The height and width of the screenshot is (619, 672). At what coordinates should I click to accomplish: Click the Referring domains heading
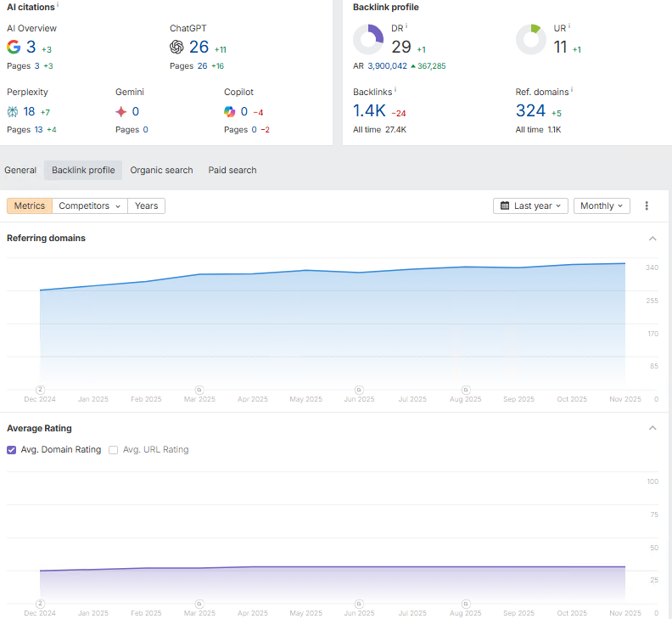pyautogui.click(x=47, y=238)
